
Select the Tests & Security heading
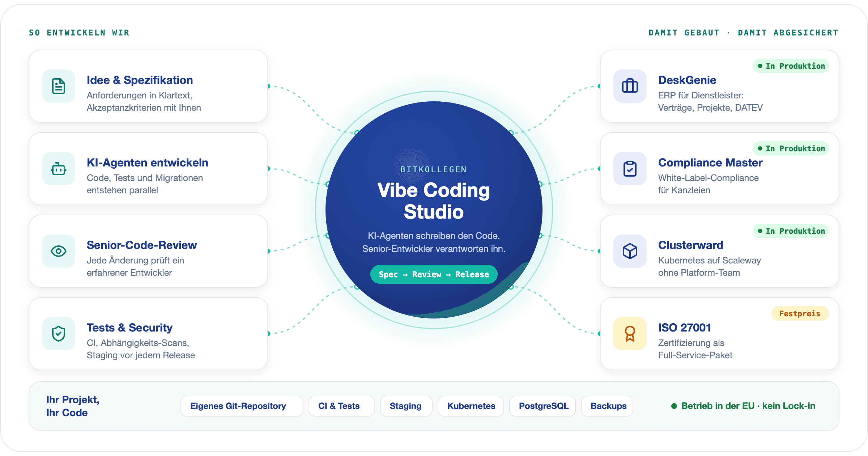click(x=129, y=328)
